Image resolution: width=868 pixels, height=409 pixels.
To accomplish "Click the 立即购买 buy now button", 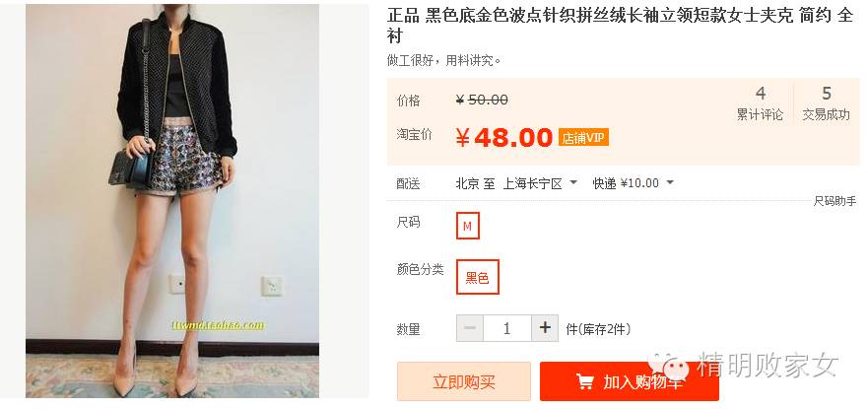I will pyautogui.click(x=464, y=381).
